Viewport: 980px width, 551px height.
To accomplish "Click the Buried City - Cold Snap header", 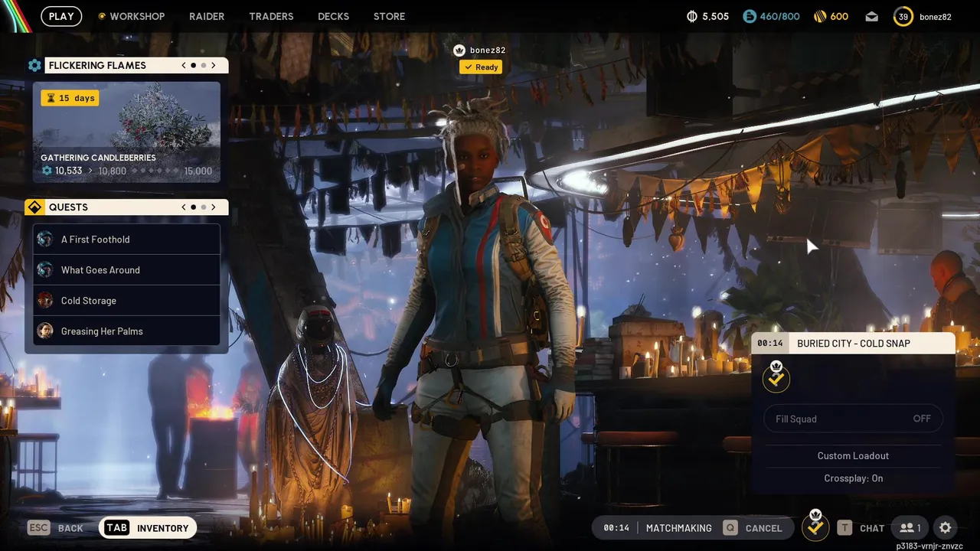I will 854,344.
